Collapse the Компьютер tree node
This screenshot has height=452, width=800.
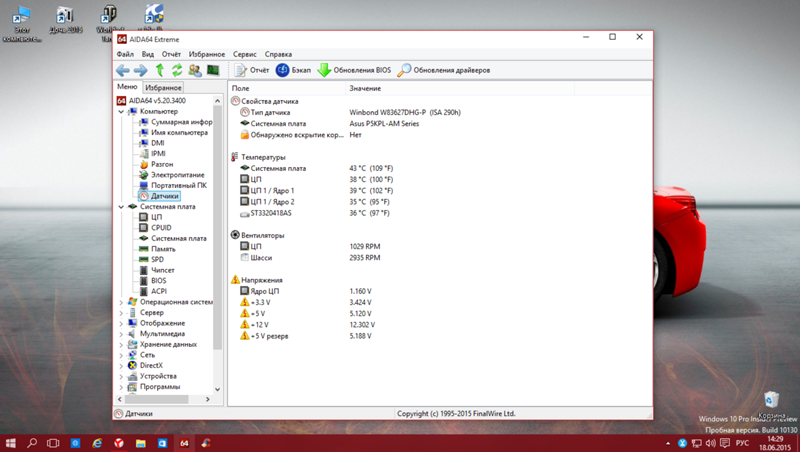click(x=121, y=111)
